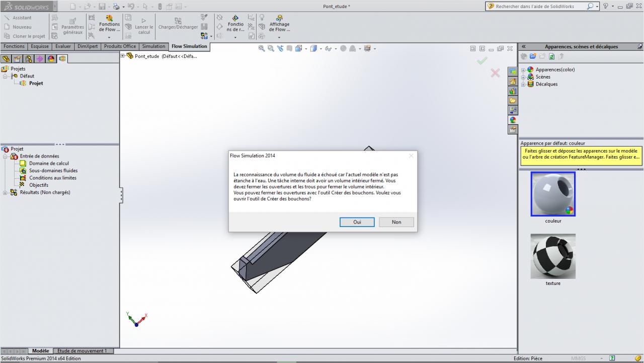Click Charger/Décharger results

(178, 24)
